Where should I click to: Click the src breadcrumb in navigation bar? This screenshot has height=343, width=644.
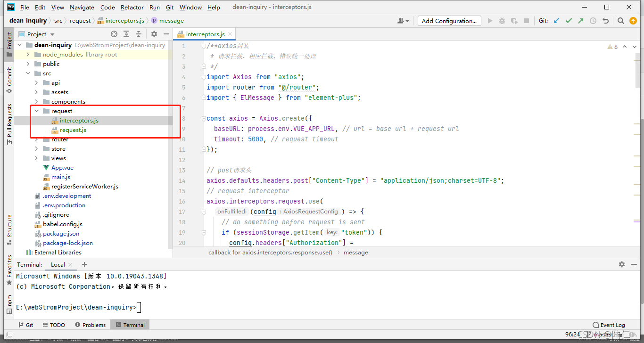click(x=58, y=21)
